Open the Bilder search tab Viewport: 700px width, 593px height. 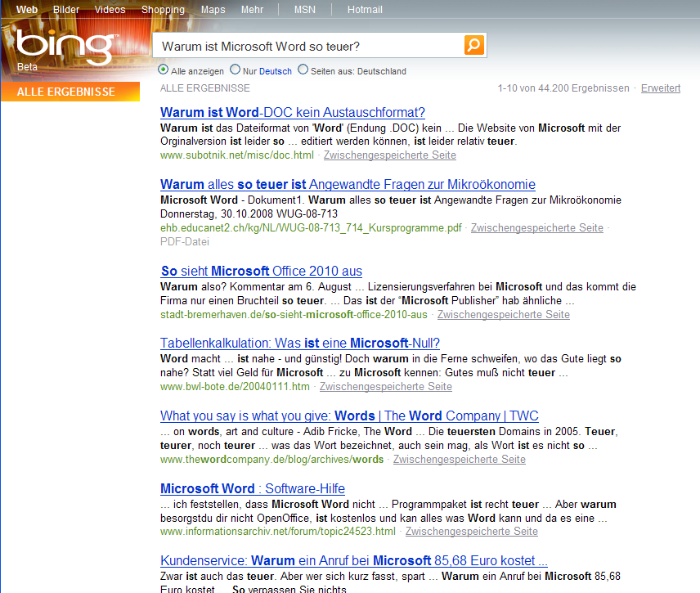66,10
